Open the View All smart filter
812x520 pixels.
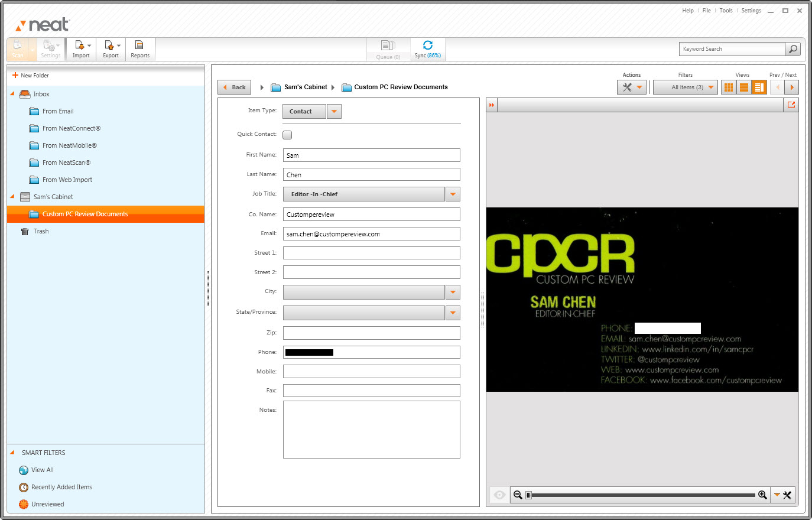(x=37, y=470)
